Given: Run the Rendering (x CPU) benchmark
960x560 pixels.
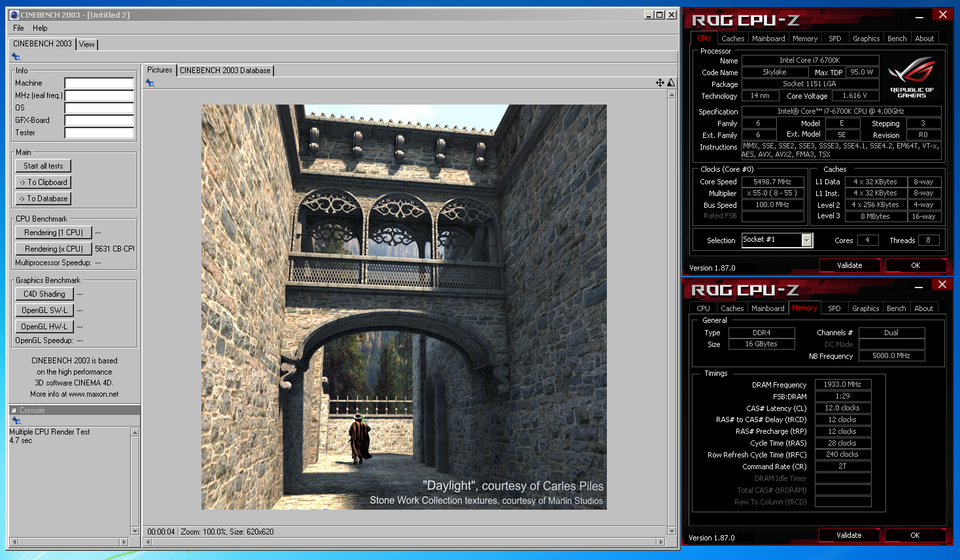Looking at the screenshot, I should pos(53,249).
